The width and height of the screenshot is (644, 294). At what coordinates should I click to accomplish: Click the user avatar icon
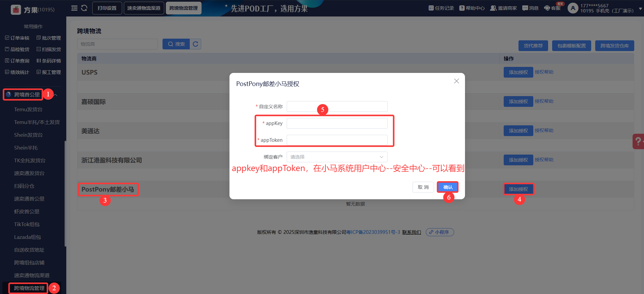[x=573, y=8]
